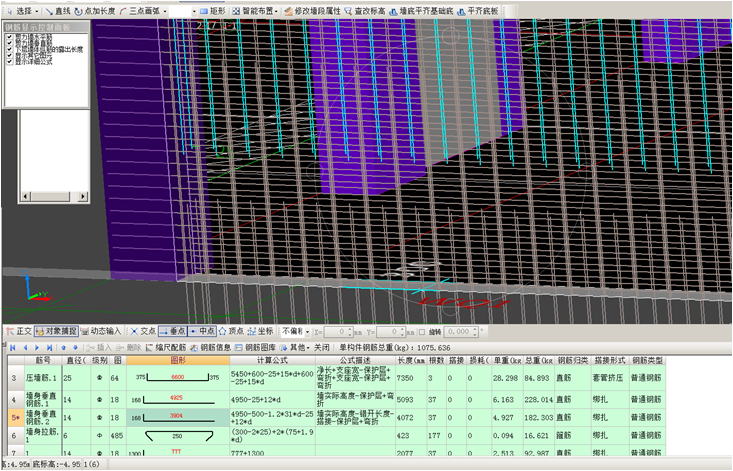
Task: Click the 智能布置 smart layout tool
Action: tap(252, 11)
